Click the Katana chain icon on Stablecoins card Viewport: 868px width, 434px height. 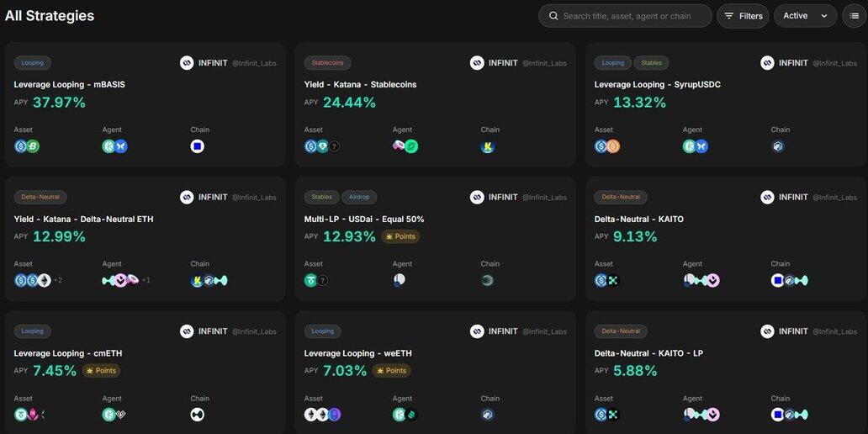coord(488,146)
